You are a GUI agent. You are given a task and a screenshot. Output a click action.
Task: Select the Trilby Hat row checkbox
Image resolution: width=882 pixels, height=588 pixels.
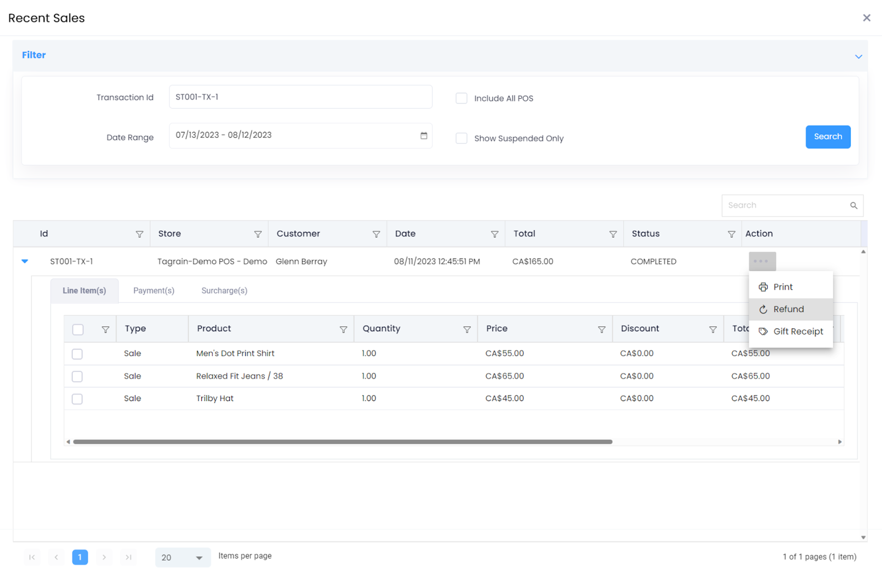pos(77,399)
